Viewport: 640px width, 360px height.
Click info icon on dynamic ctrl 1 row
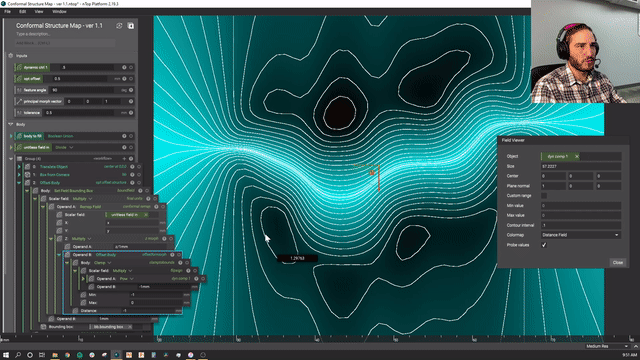pyautogui.click(x=124, y=67)
